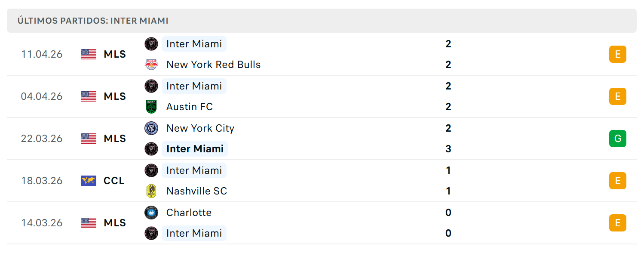
Task: Open the Austin FC team link
Action: coord(190,107)
